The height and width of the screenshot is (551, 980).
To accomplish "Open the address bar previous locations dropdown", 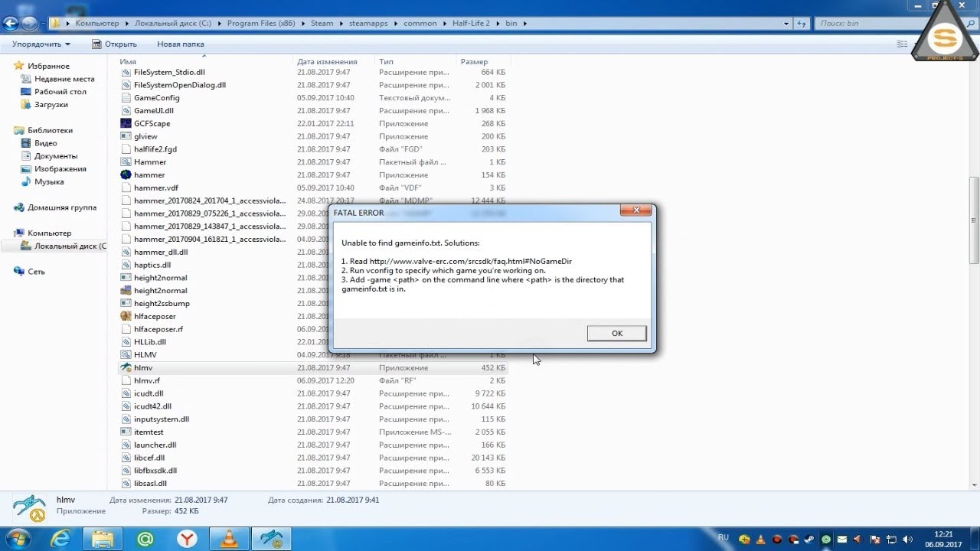I will (787, 24).
